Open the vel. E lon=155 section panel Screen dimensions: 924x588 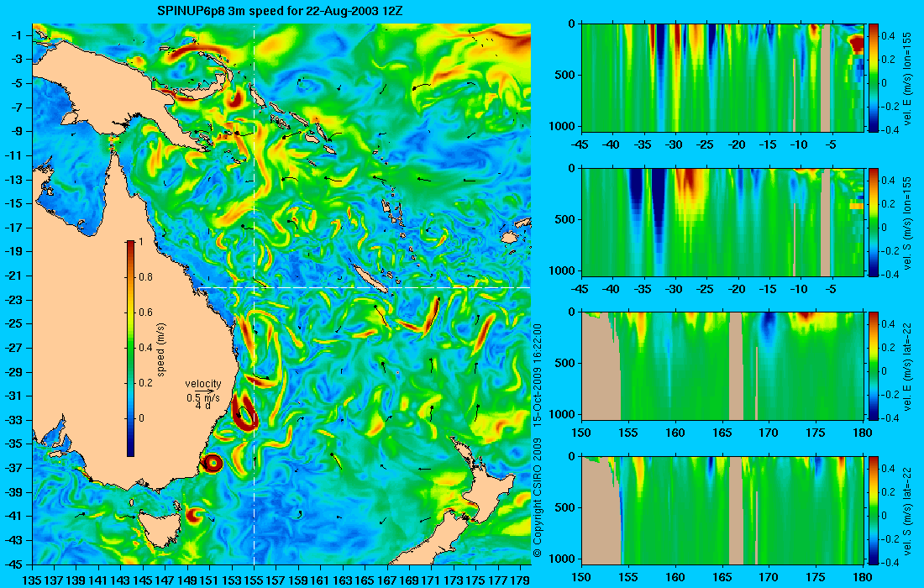[x=722, y=78]
